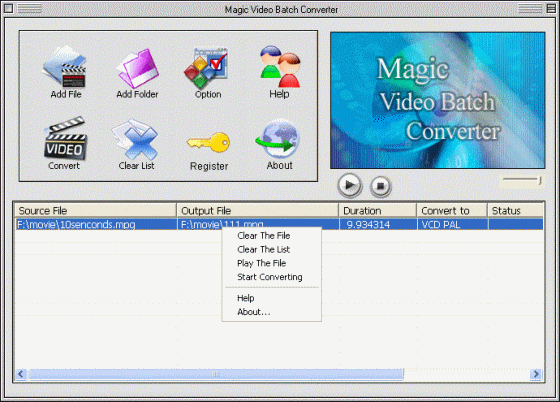Click the Clear List icon

tap(135, 140)
